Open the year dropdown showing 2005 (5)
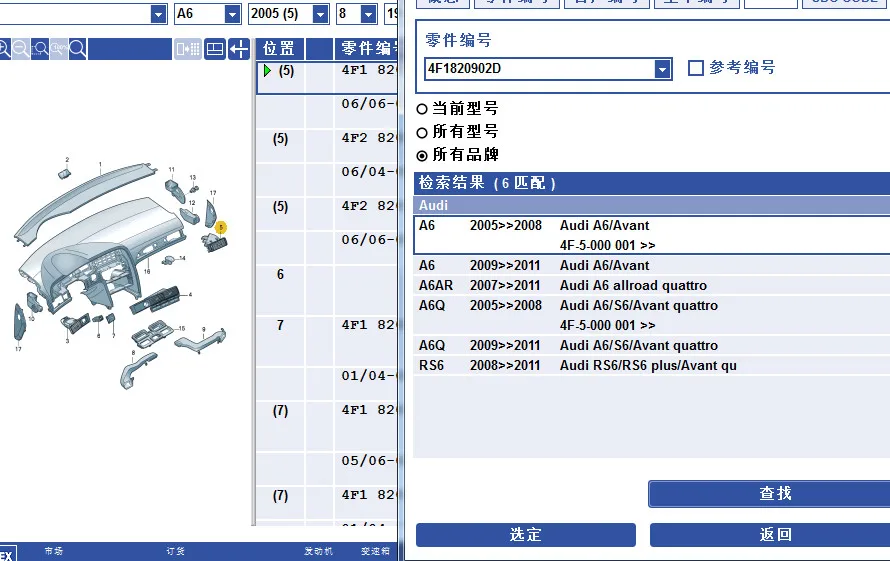 coord(321,14)
